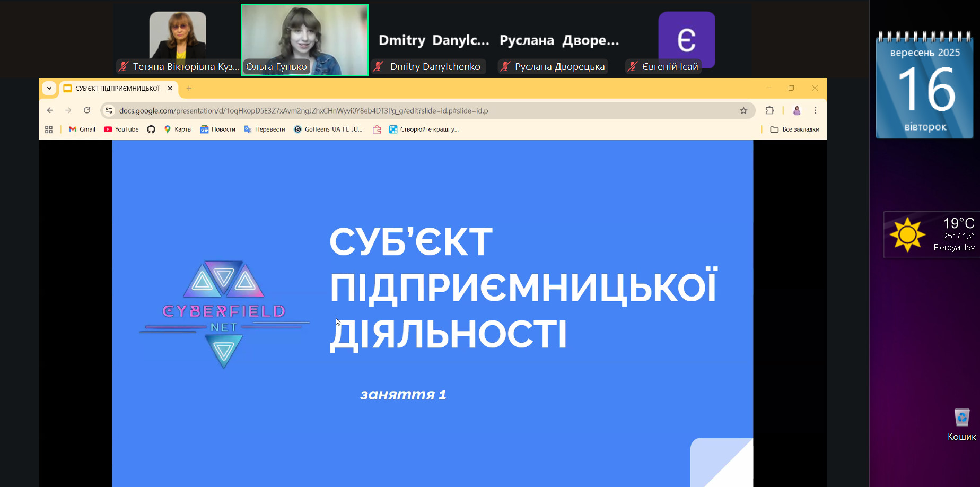980x487 pixels.
Task: Open the Extensions puzzle icon
Action: point(769,110)
